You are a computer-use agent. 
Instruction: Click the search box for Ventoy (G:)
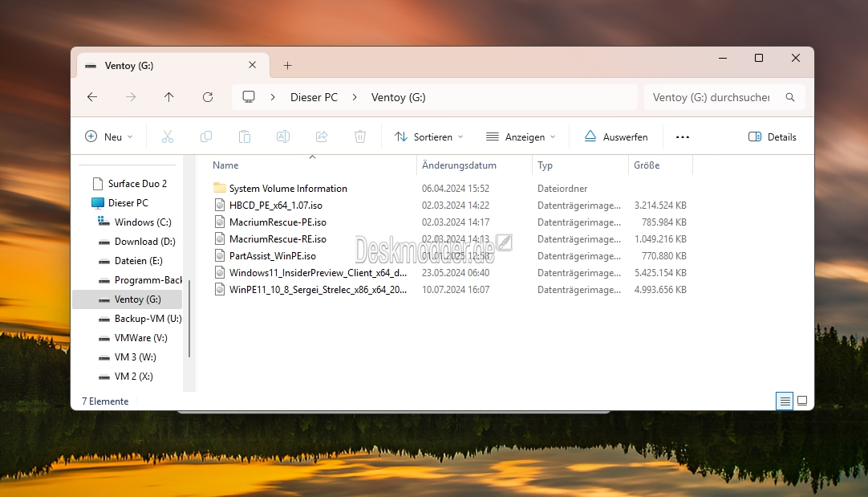click(x=724, y=97)
